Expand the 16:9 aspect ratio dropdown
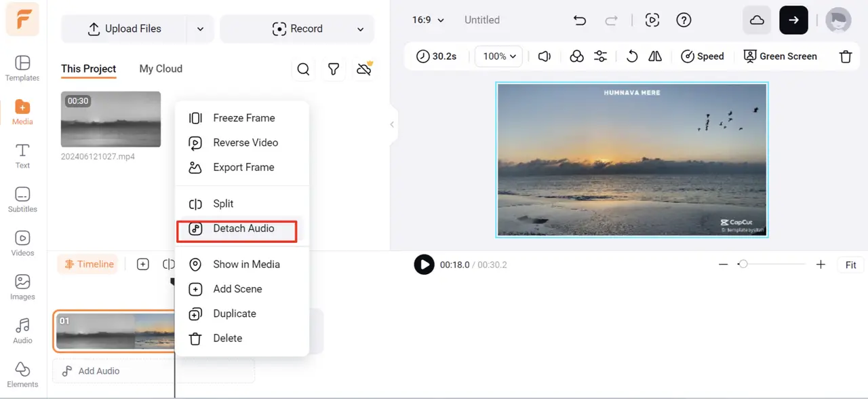 click(429, 20)
